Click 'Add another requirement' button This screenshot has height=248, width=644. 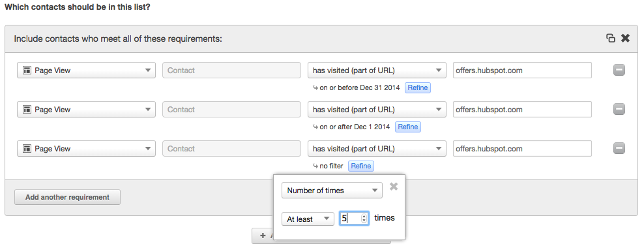[x=67, y=197]
